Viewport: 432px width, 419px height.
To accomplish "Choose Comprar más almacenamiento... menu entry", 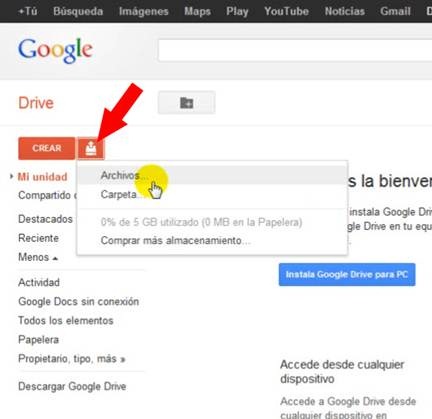I will [212, 240].
